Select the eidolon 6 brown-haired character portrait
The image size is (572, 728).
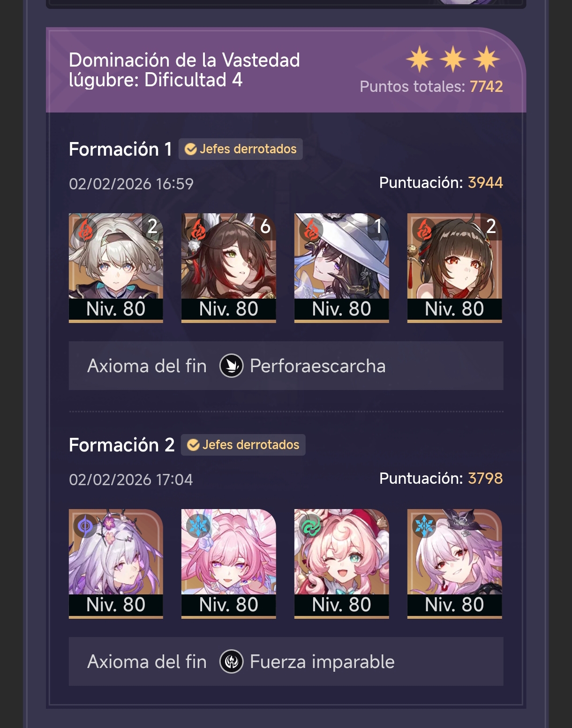pyautogui.click(x=229, y=268)
